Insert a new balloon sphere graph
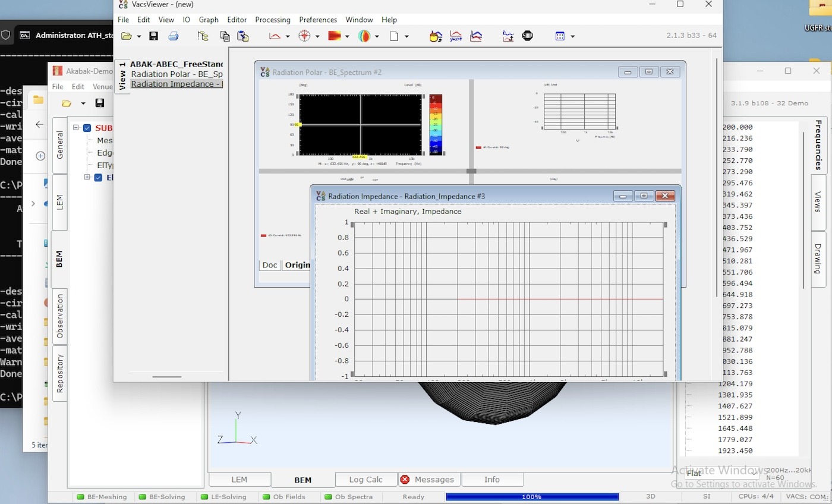832x504 pixels. (x=364, y=36)
